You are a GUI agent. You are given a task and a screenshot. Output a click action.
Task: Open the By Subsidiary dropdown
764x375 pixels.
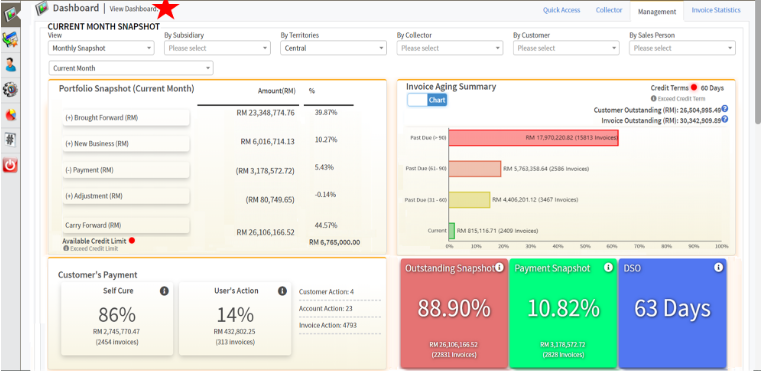[x=217, y=48]
